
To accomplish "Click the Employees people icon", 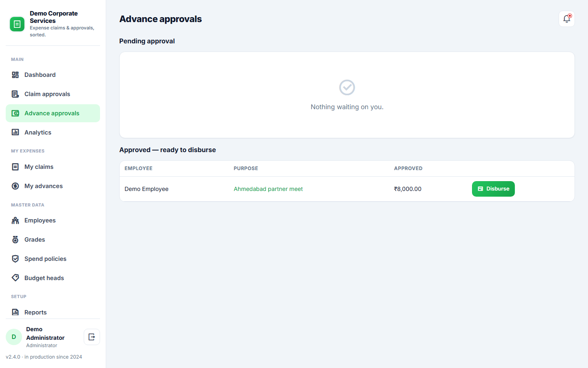I will tap(15, 220).
